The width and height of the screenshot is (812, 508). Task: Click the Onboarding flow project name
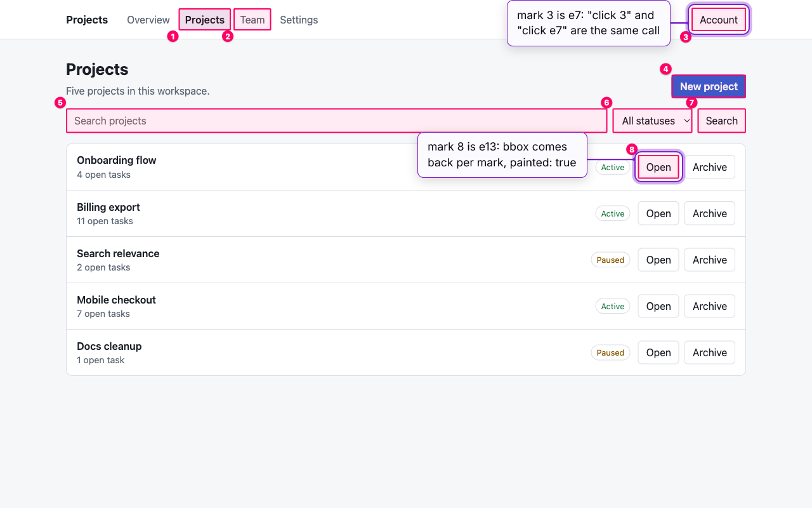[117, 160]
